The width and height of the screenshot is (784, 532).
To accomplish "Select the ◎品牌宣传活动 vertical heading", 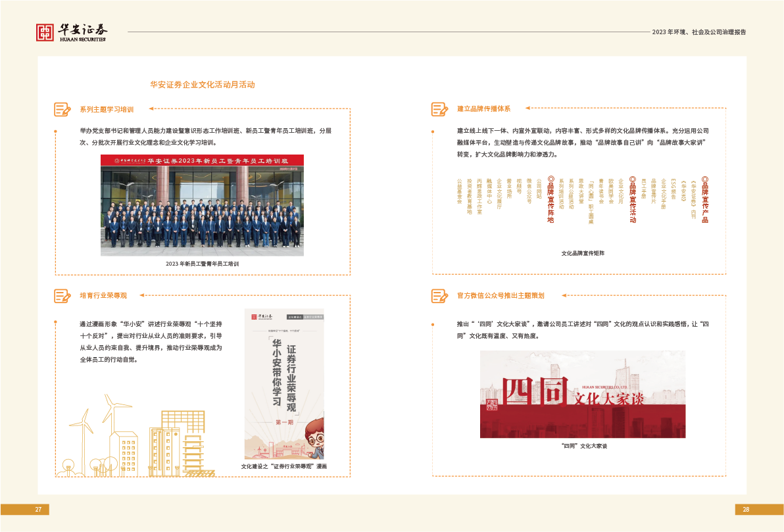I will coord(633,199).
